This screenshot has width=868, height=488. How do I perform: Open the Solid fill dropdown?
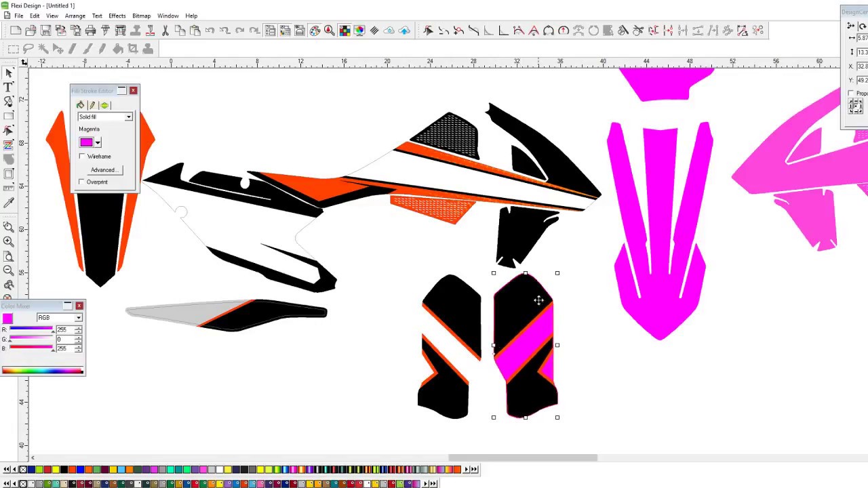(127, 117)
